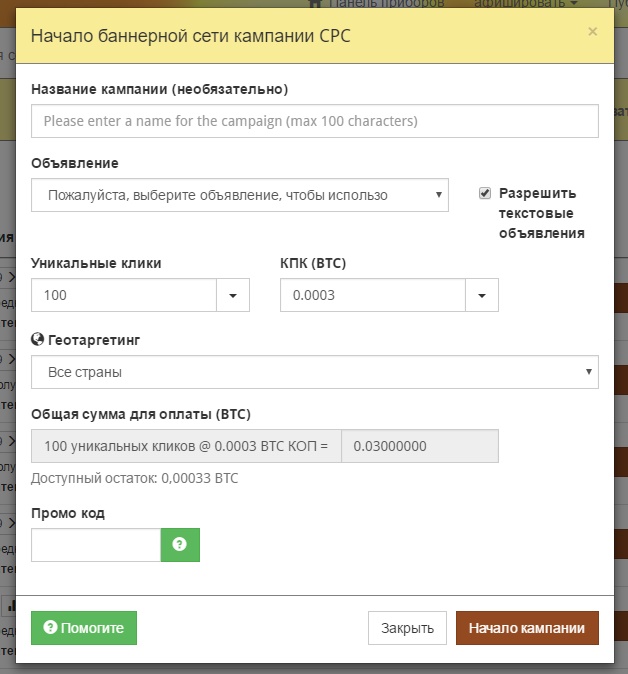Click the promo code input field
This screenshot has width=628, height=674.
pyautogui.click(x=96, y=545)
